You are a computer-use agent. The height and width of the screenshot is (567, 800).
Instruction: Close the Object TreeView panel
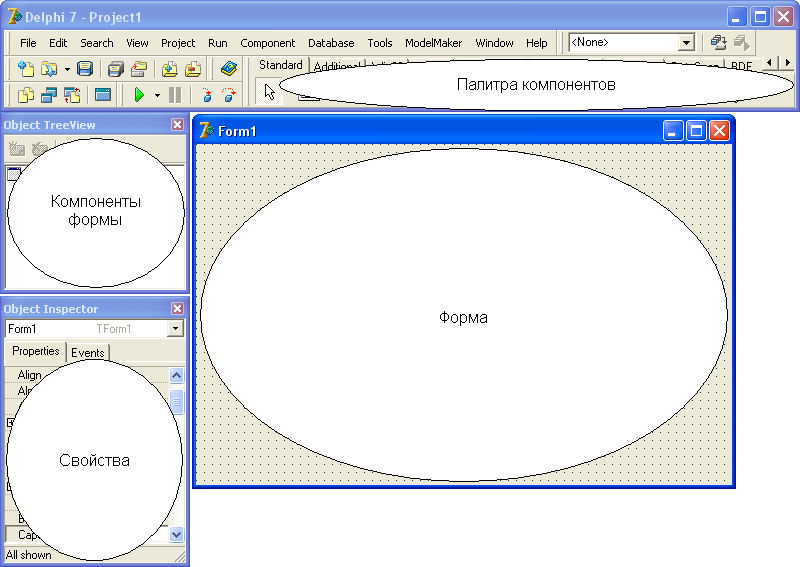point(177,125)
